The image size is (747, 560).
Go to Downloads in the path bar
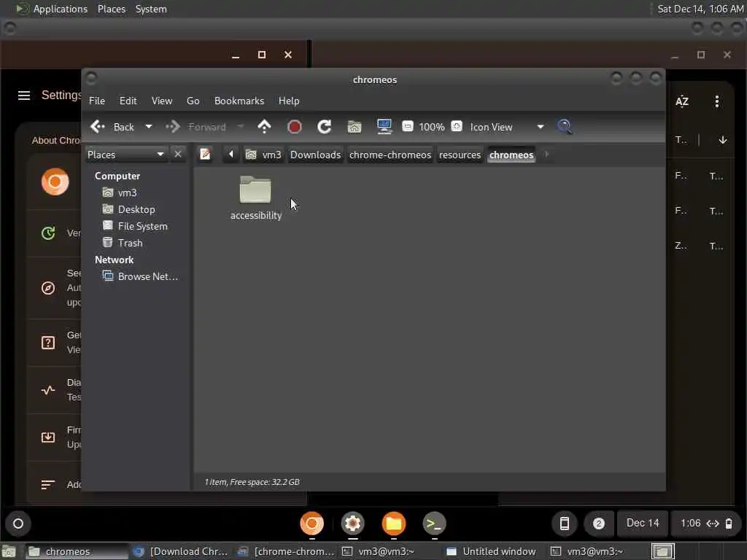[315, 155]
